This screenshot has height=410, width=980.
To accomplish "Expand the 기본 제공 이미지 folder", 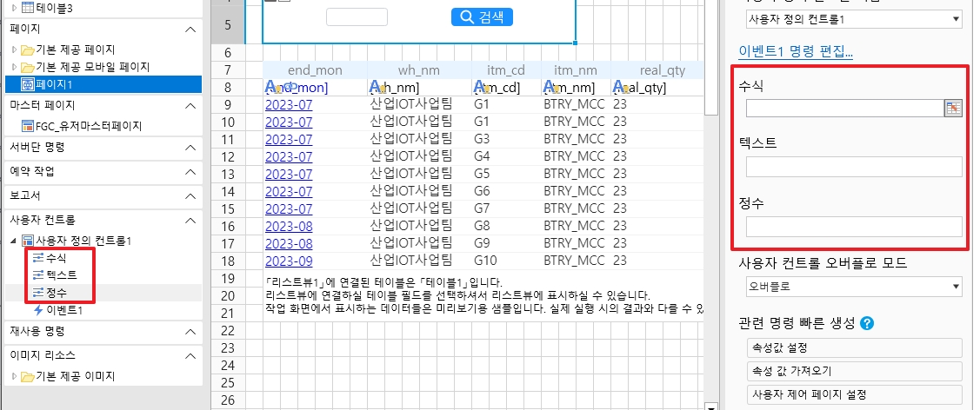I will point(14,376).
